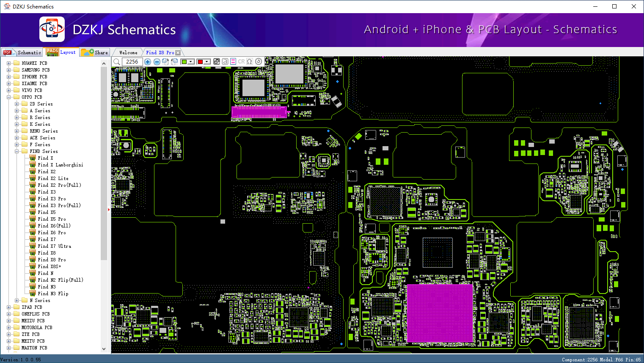Viewport: 644px width, 363px height.
Task: Select the 2D Series folder
Action: [x=41, y=104]
